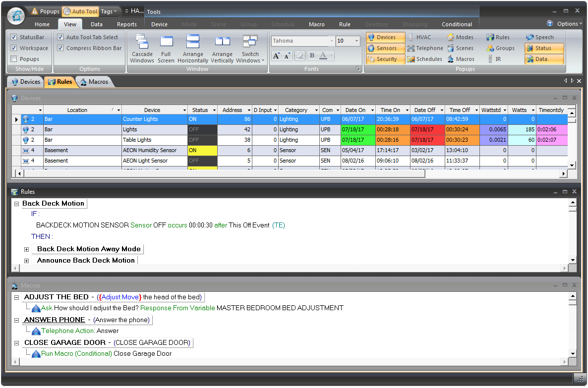
Task: Toggle the Status popup button
Action: coord(544,48)
